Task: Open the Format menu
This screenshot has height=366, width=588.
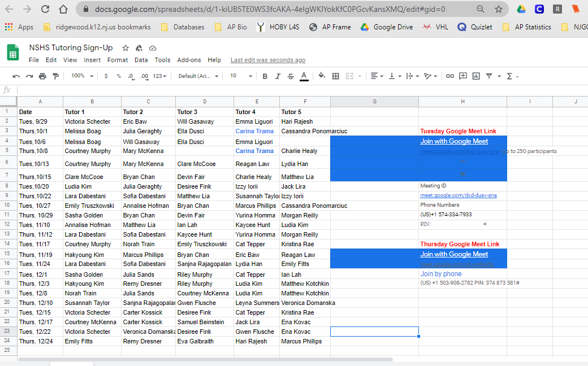Action: (x=118, y=60)
